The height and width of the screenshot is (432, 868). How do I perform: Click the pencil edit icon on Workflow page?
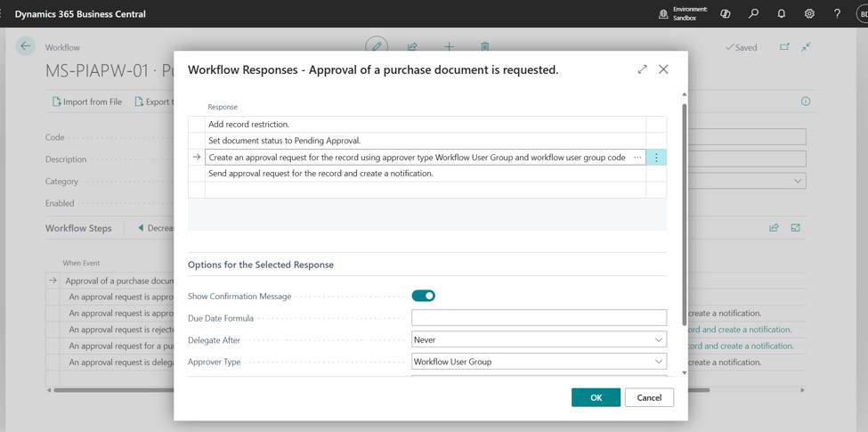377,46
